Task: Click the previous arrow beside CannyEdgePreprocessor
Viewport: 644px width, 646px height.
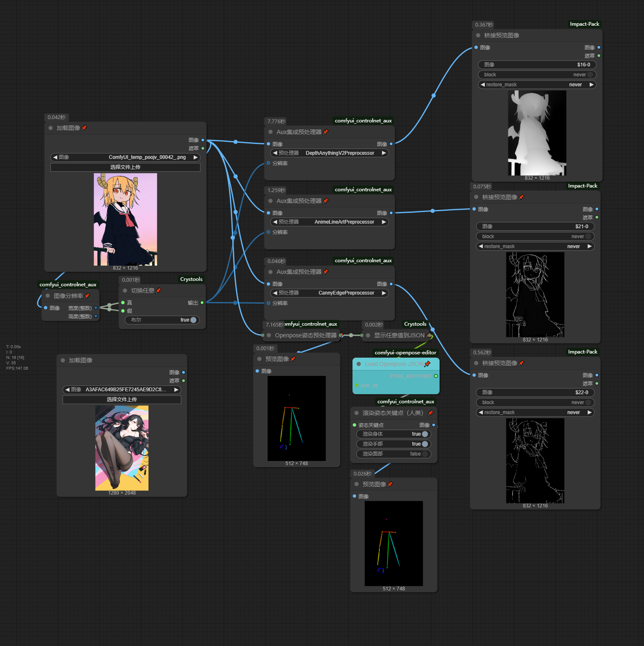Action: [x=275, y=293]
